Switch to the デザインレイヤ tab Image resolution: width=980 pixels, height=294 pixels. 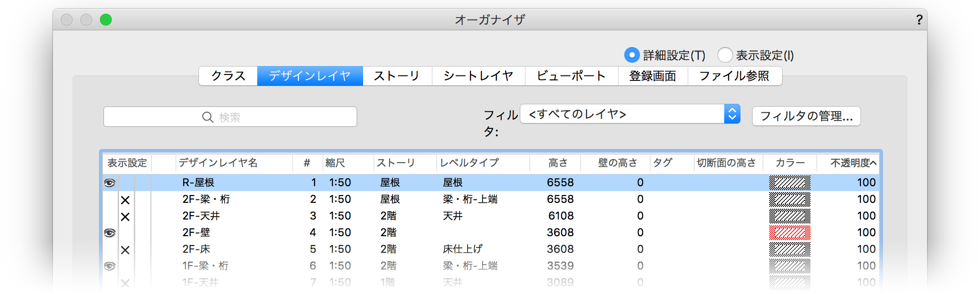310,76
